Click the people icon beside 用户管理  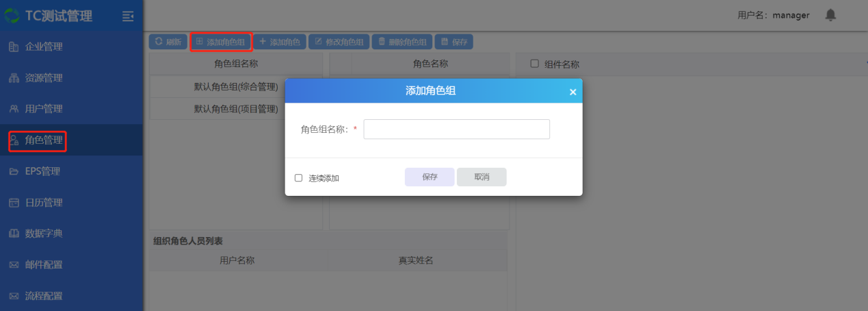point(14,109)
